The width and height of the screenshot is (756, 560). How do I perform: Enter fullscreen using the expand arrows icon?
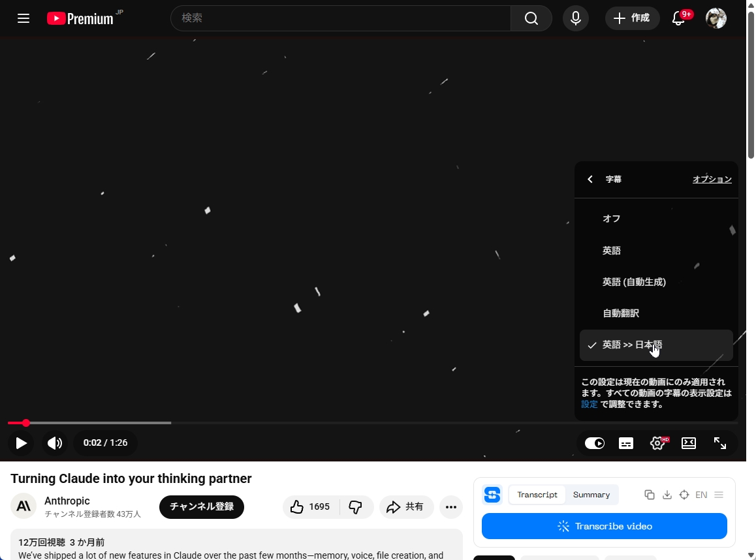coord(720,443)
